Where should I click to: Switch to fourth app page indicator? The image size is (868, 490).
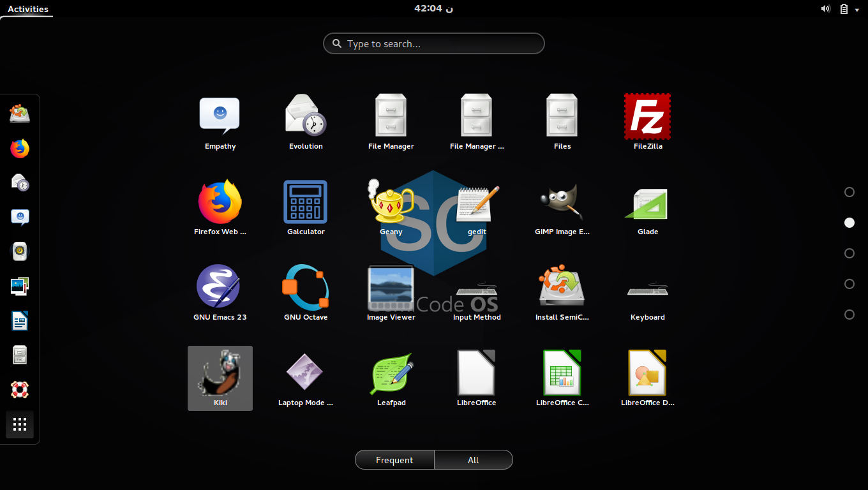849,284
